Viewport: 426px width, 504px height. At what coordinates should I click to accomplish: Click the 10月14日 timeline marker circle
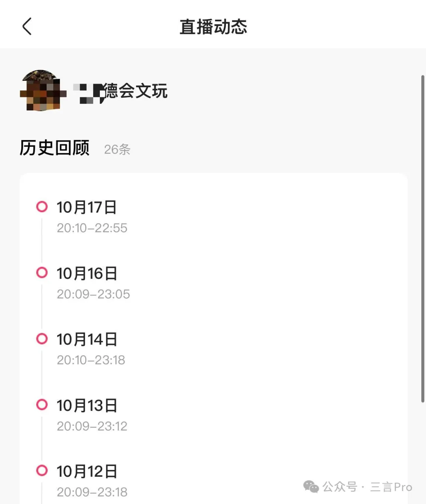coord(42,339)
